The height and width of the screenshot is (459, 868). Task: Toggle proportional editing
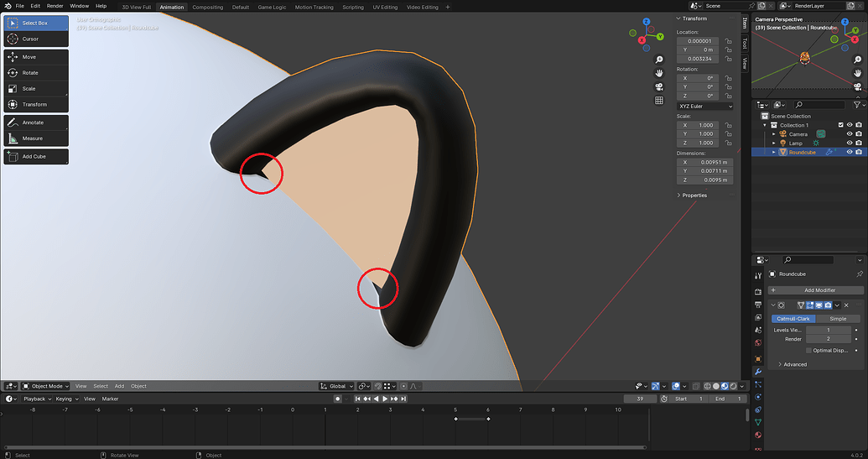[x=403, y=386]
